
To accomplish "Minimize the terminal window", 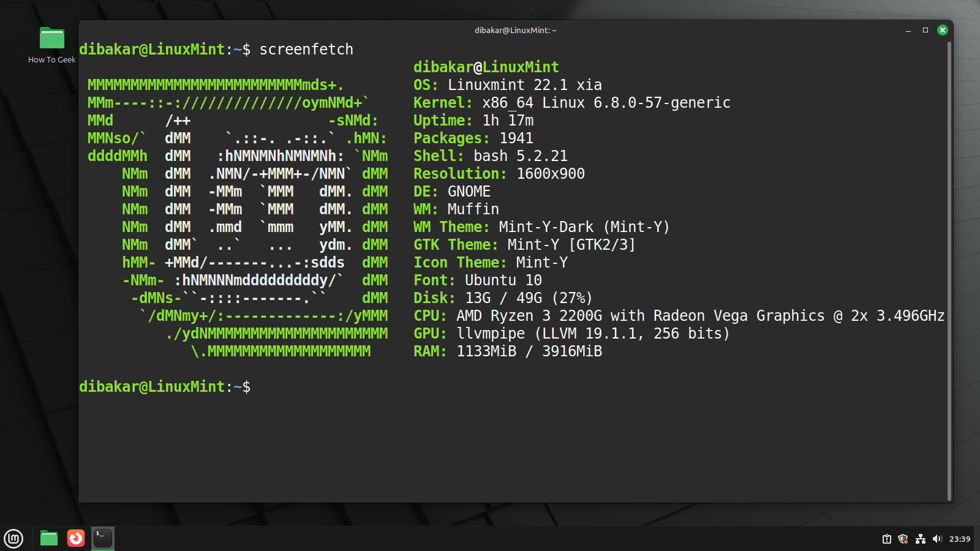I will click(908, 30).
